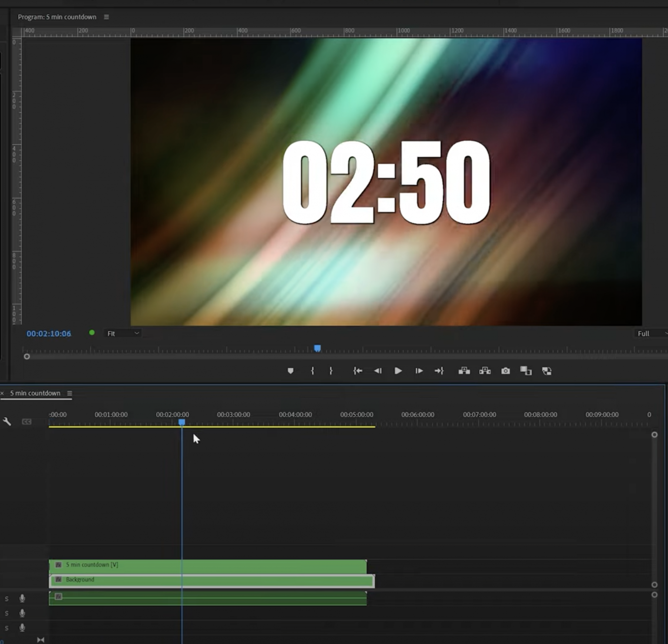Click the 00:06:00:00 mark on timeline ruler
Screen dimensions: 668x644
pyautogui.click(x=418, y=415)
